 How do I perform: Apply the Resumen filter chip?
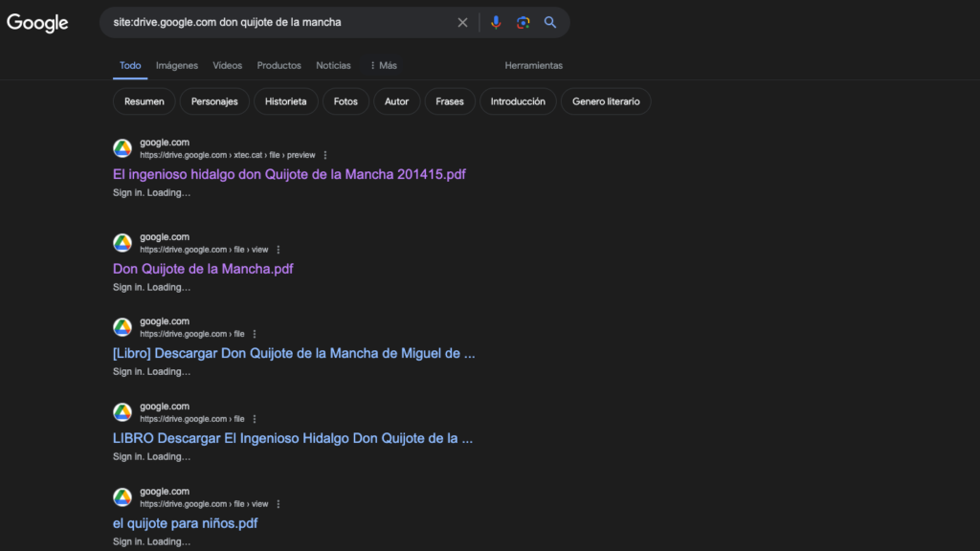[x=145, y=101]
